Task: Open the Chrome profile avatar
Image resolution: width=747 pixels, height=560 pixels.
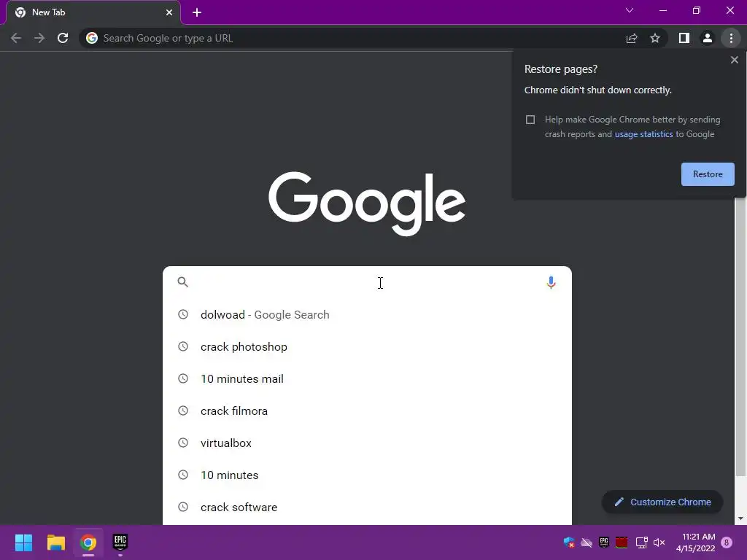Action: coord(708,38)
